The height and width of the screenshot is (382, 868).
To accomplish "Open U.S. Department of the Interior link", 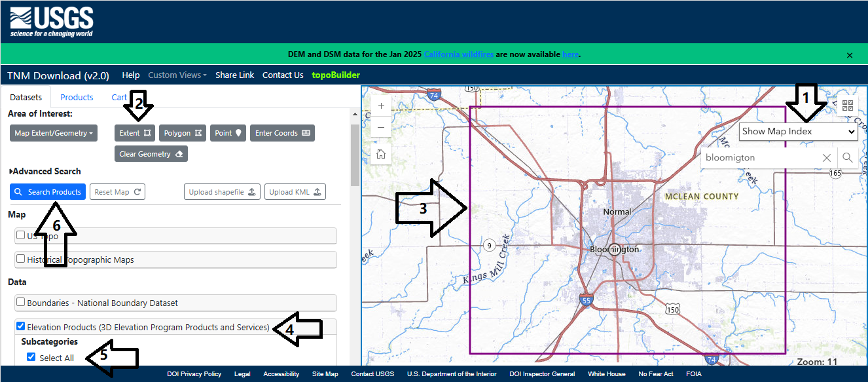I will (452, 374).
